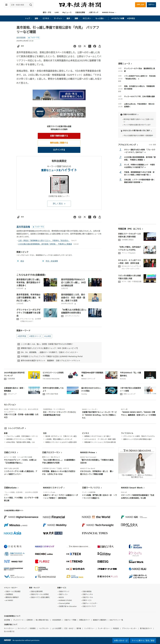Open the NIKKEI Digital Governance logo
Screen dimensions: 160x644
pyautogui.click(x=21, y=517)
